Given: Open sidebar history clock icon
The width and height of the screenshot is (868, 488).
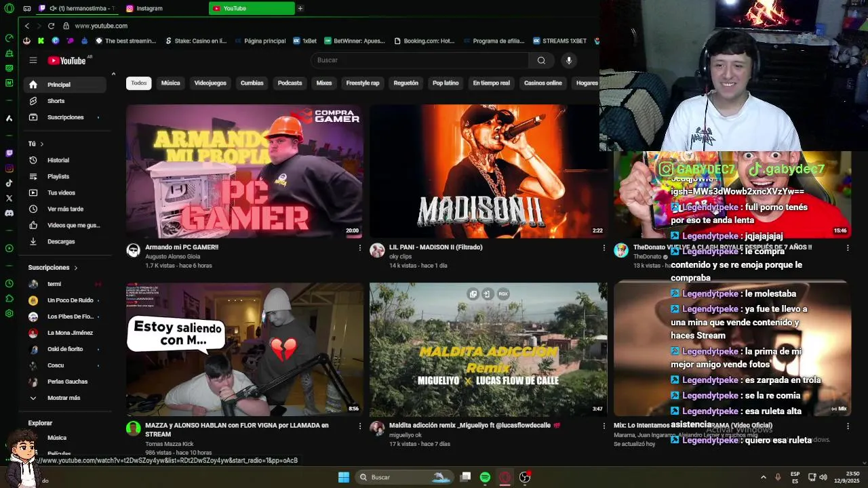Looking at the screenshot, I should point(9,283).
